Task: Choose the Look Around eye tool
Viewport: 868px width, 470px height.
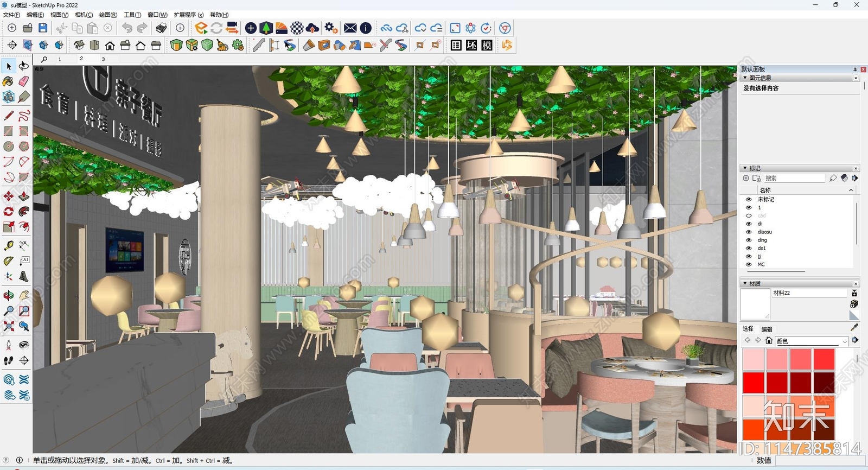Action: 24,345
